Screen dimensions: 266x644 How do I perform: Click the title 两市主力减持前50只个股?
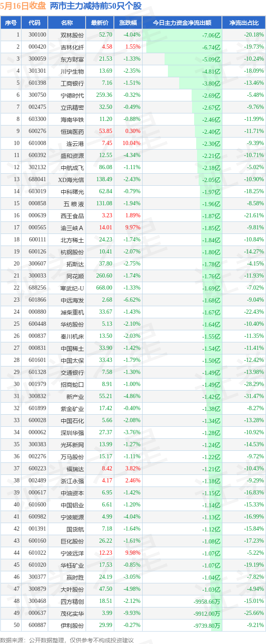click(96, 6)
